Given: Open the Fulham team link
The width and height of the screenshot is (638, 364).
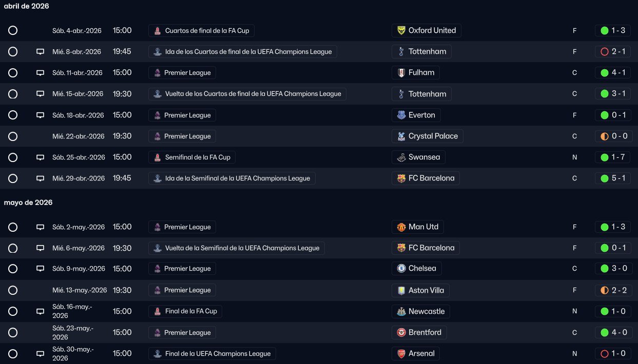Looking at the screenshot, I should (421, 73).
